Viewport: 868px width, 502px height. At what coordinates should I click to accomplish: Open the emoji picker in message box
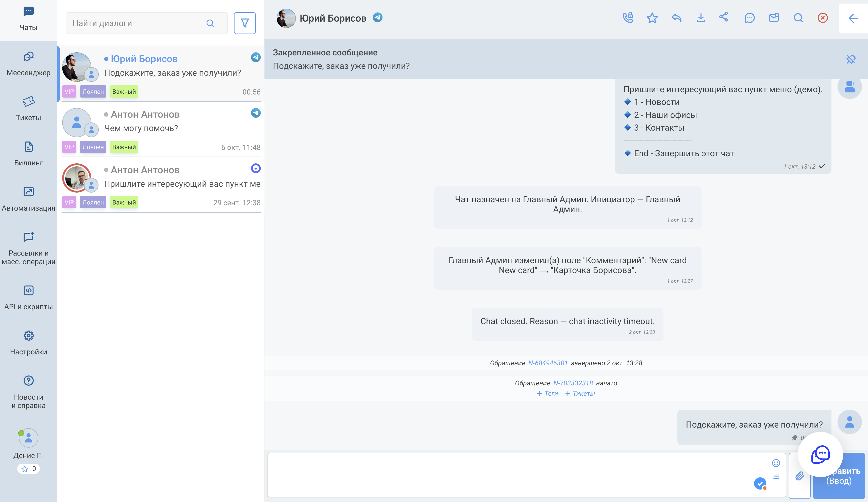click(x=776, y=463)
